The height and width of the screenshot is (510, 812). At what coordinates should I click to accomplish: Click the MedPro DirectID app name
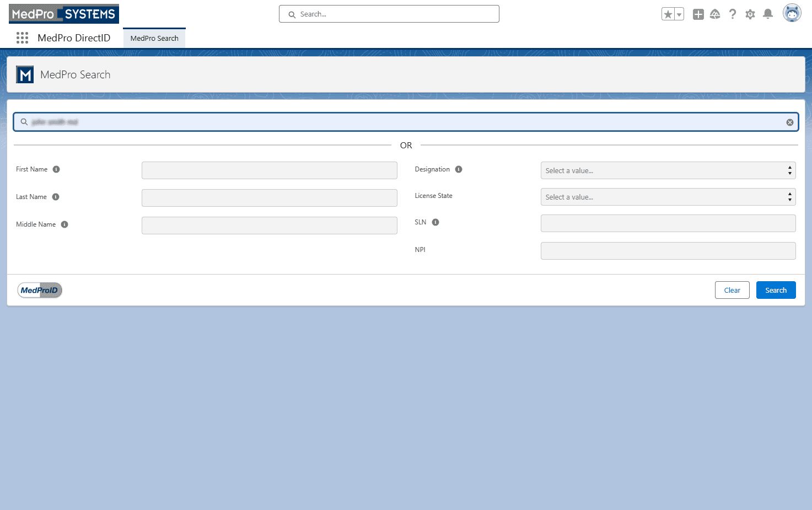pos(74,38)
